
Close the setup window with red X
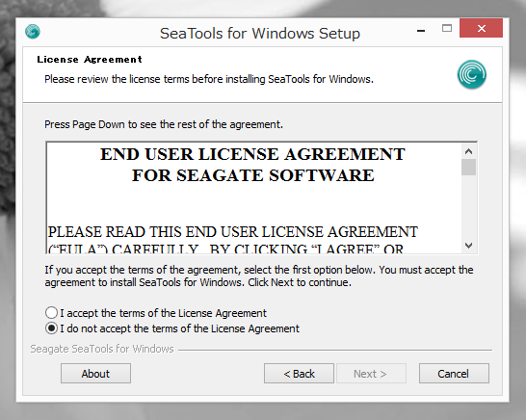[x=481, y=28]
